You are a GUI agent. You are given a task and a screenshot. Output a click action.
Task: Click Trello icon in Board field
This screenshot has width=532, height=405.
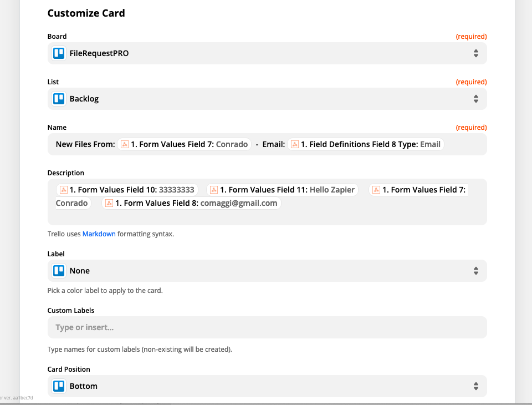point(59,53)
